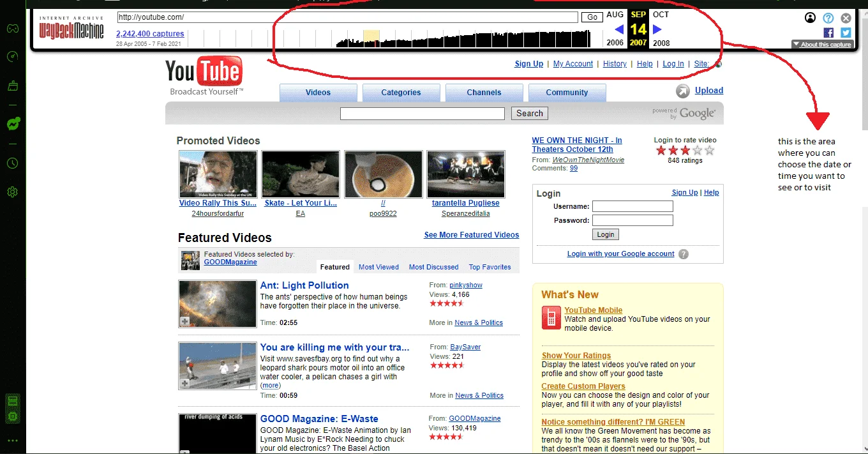Click the OCT 2008 next month label
The height and width of the screenshot is (454, 868).
tap(661, 29)
